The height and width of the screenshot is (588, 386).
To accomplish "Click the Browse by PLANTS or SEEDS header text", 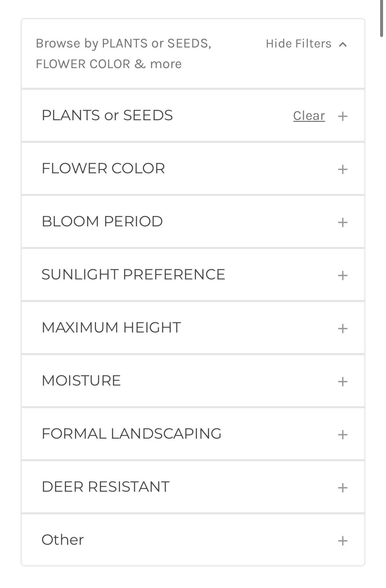I will pyautogui.click(x=123, y=54).
